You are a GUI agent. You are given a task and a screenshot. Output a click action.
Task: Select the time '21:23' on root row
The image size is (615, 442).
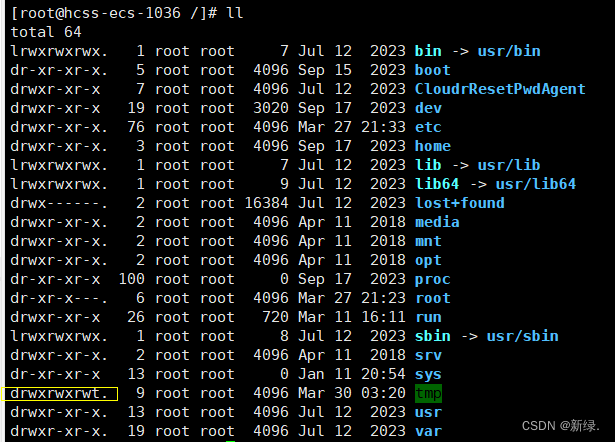(383, 298)
